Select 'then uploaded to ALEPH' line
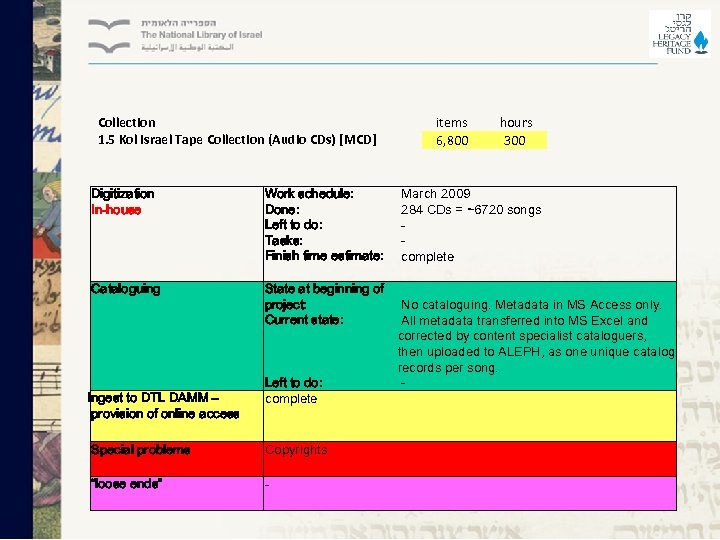This screenshot has width=720, height=540. (536, 352)
